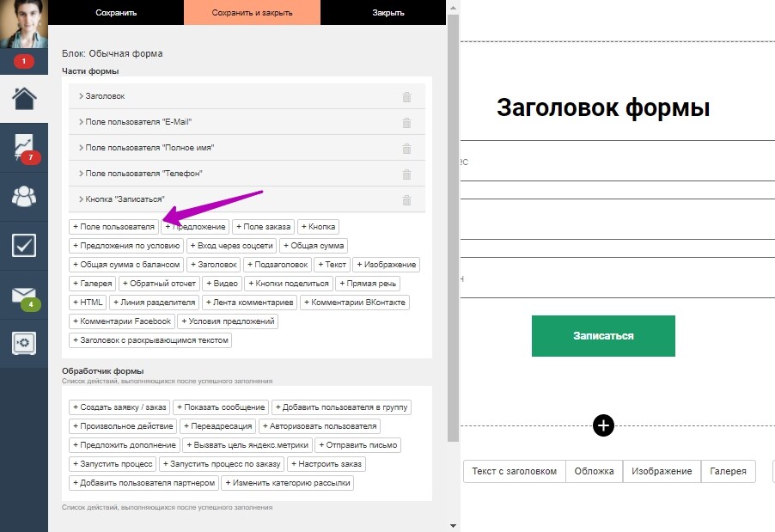Add handler "Авторизовать пользователя"
This screenshot has height=532, width=775.
[x=320, y=426]
